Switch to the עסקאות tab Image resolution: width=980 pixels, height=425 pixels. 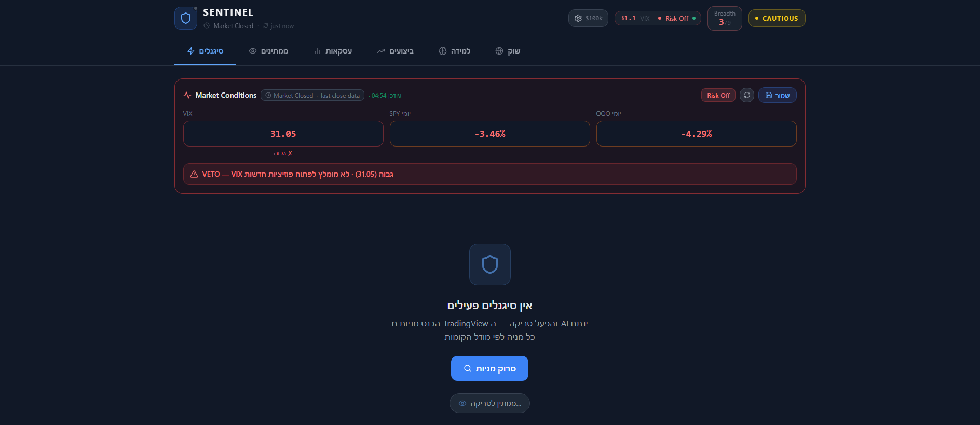coord(333,51)
